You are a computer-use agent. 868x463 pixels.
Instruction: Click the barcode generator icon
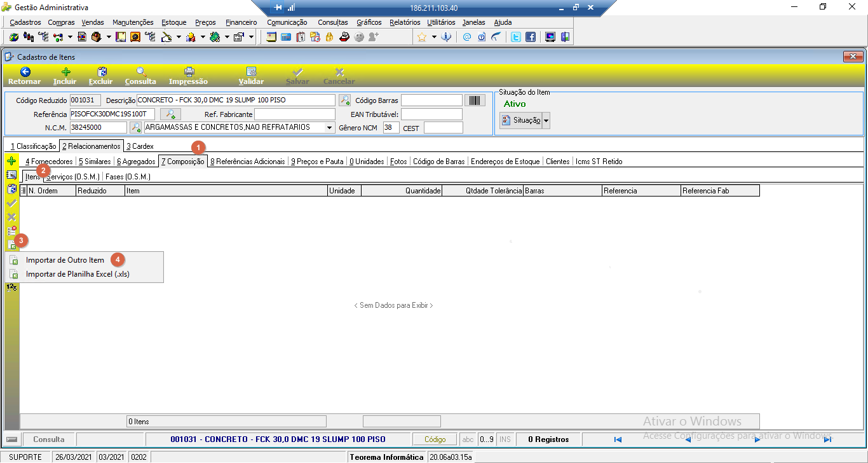[x=475, y=100]
